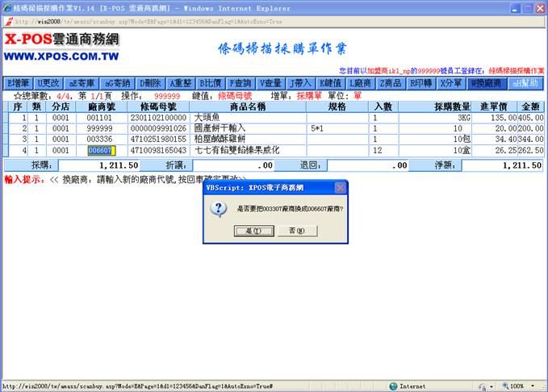This screenshot has height=392, width=548.
Task: Select vendor number 999999 in row 2
Action: coord(100,127)
